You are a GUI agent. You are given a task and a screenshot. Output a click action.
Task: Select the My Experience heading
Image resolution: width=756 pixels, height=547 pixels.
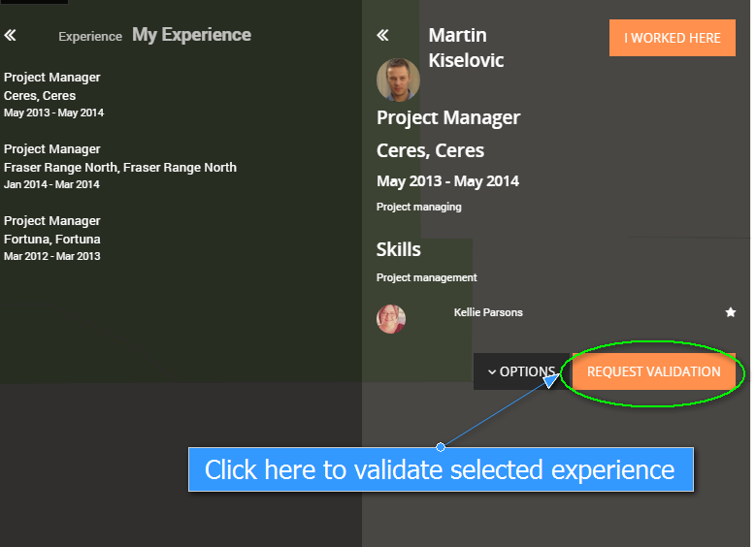point(191,35)
